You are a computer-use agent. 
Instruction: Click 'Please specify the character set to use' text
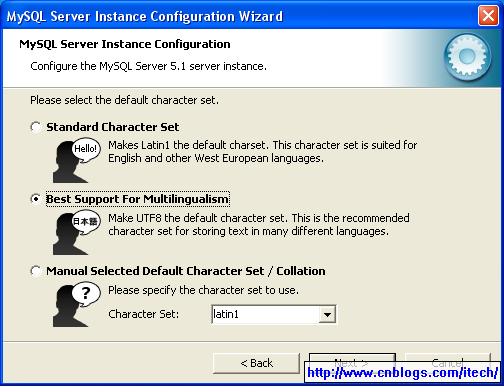coord(204,290)
